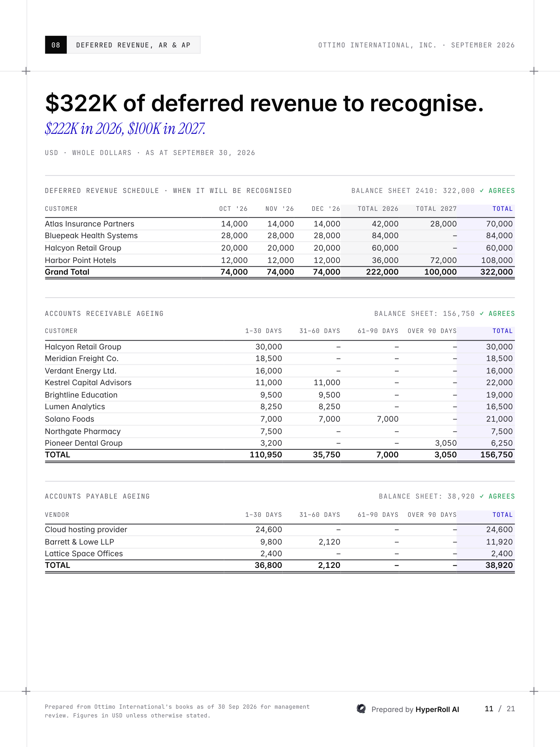This screenshot has height=747, width=560.
Task: Click 'Lattice Space Offices' vendor row
Action: 280,554
